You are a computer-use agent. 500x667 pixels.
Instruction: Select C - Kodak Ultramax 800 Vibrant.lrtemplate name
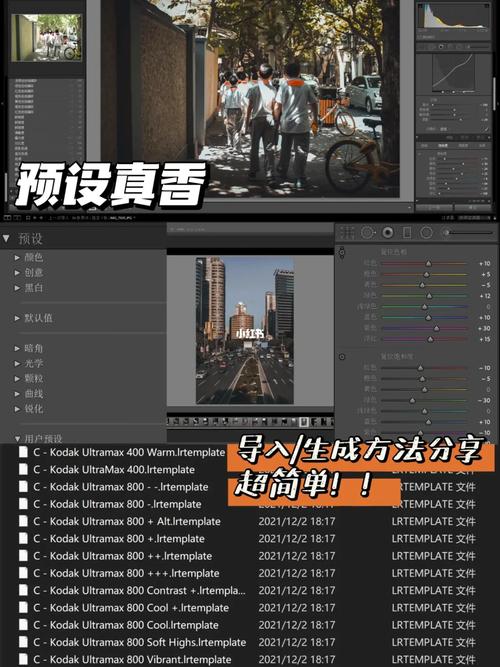(132, 659)
